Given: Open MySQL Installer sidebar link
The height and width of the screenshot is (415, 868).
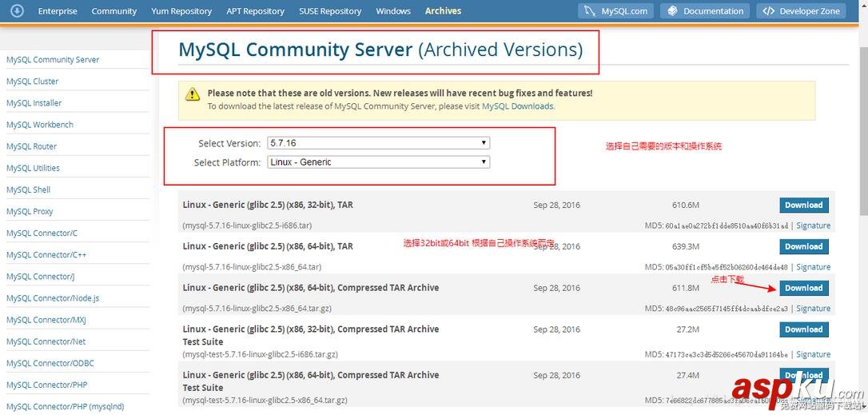Looking at the screenshot, I should point(34,103).
